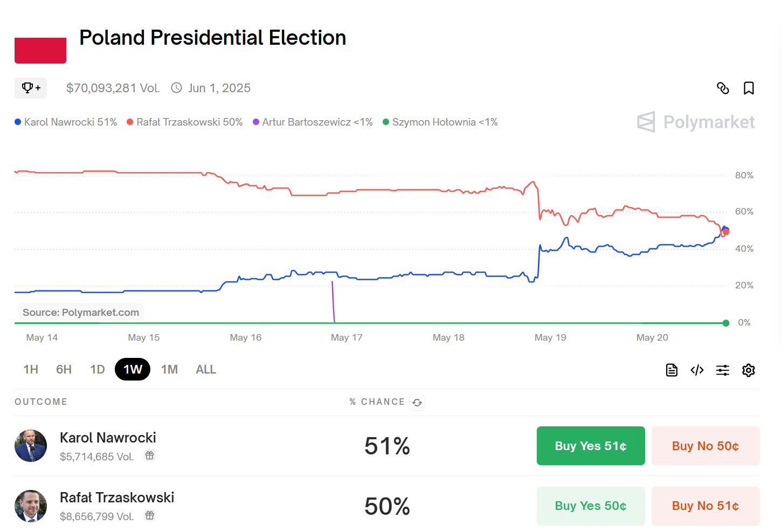Bookmark this Poland election market
Image resolution: width=782 pixels, height=532 pixels.
click(749, 88)
